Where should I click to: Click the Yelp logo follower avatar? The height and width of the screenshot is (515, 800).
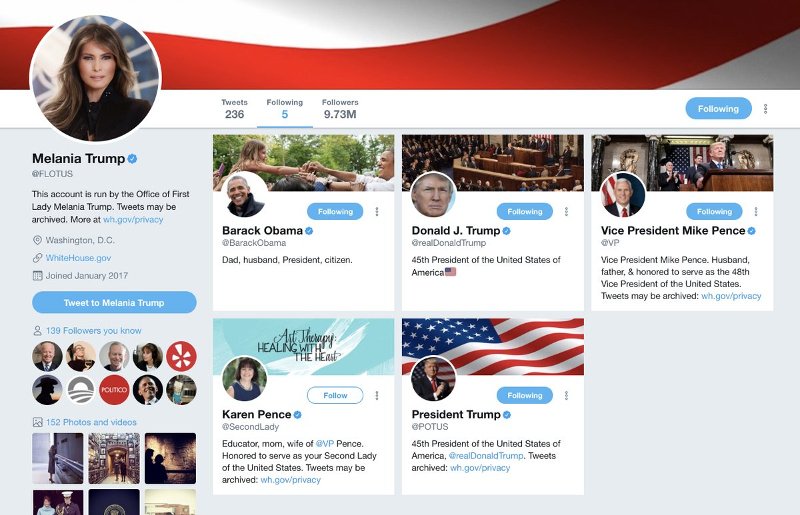tap(181, 356)
